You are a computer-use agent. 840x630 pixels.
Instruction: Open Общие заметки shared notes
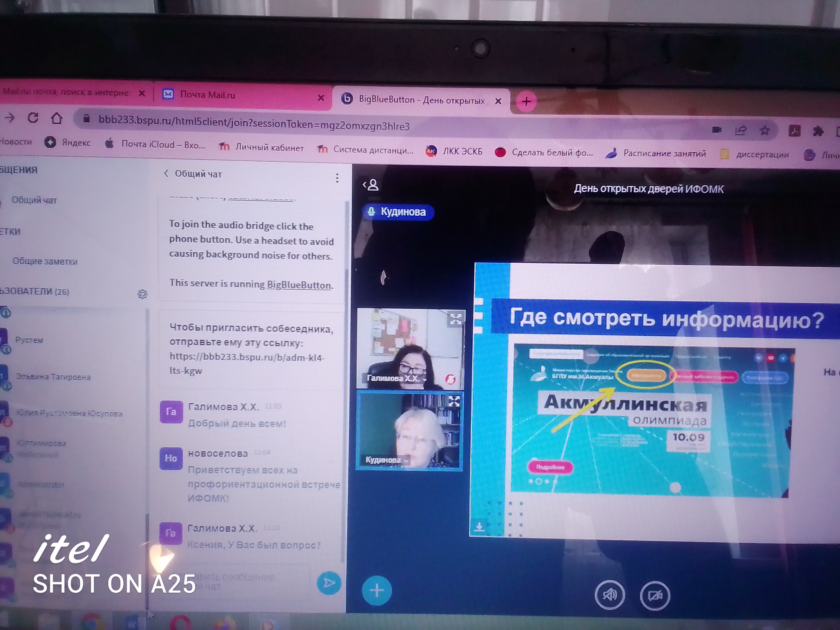pos(45,261)
